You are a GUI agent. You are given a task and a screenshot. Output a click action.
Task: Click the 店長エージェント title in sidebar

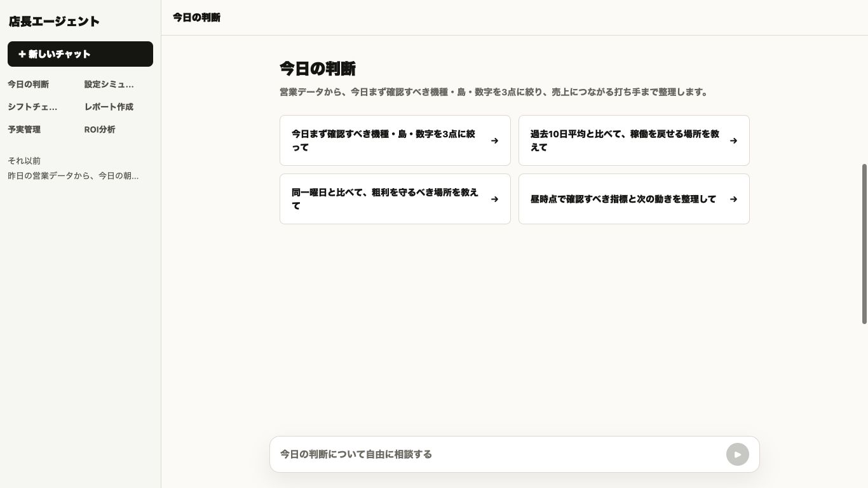(x=54, y=22)
